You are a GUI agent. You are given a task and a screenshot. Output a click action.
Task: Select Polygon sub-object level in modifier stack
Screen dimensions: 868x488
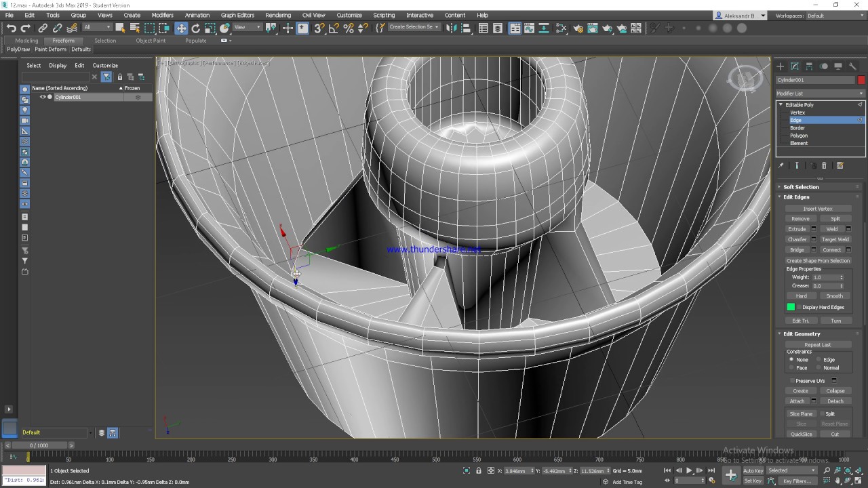coord(798,136)
